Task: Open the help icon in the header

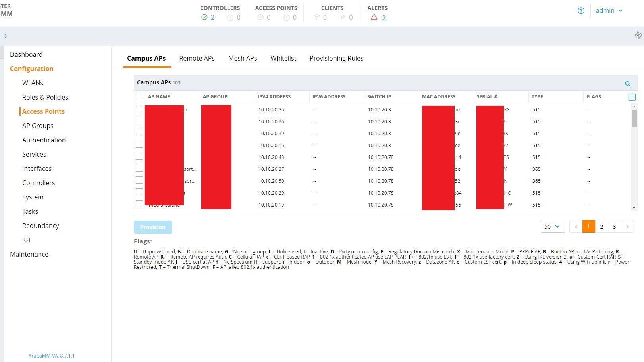Action: 581,11
